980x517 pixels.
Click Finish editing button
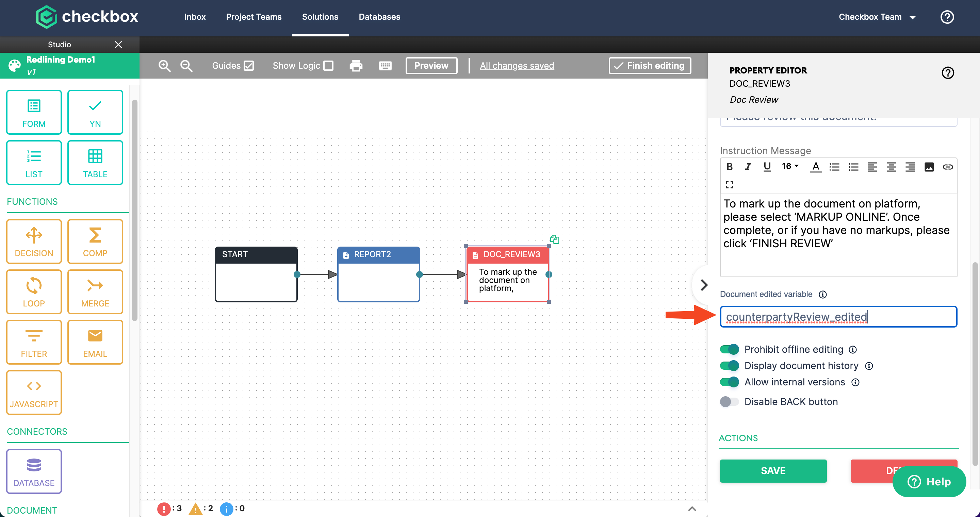(650, 65)
